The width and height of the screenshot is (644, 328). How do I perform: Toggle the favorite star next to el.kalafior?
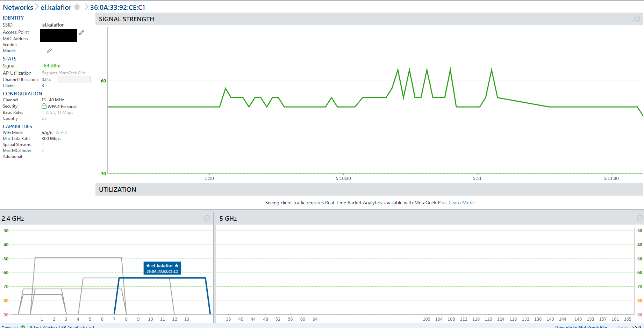point(77,7)
